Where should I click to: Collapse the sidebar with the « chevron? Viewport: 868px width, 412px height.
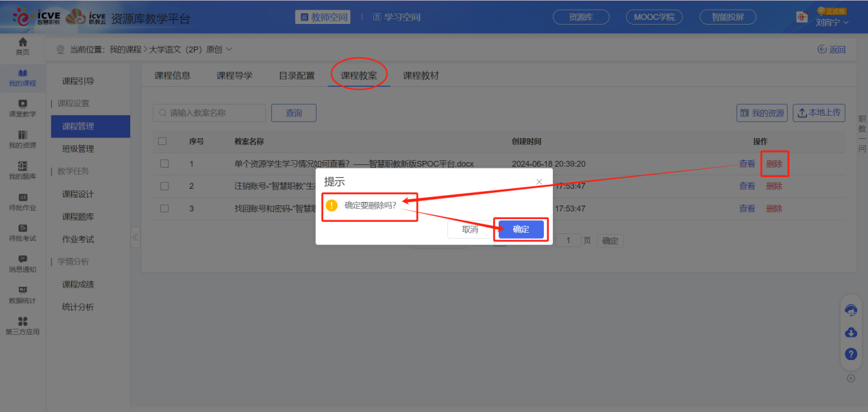tap(135, 237)
